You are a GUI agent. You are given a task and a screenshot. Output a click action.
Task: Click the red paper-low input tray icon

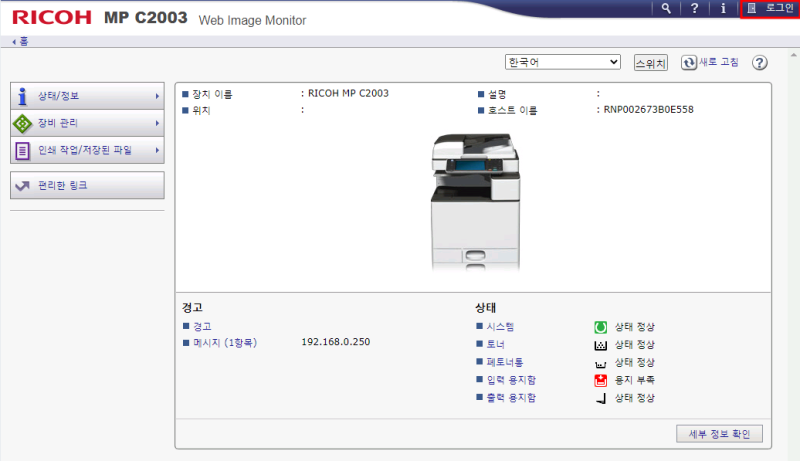(601, 380)
